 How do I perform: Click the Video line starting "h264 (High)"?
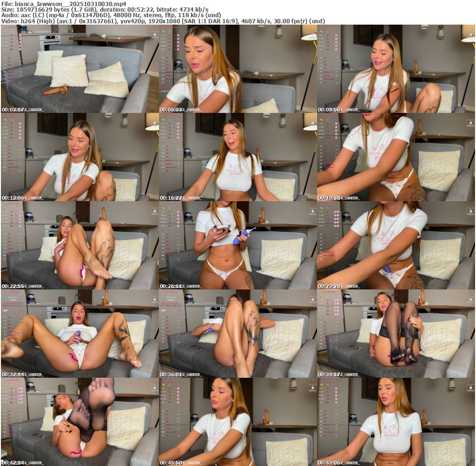(172, 21)
